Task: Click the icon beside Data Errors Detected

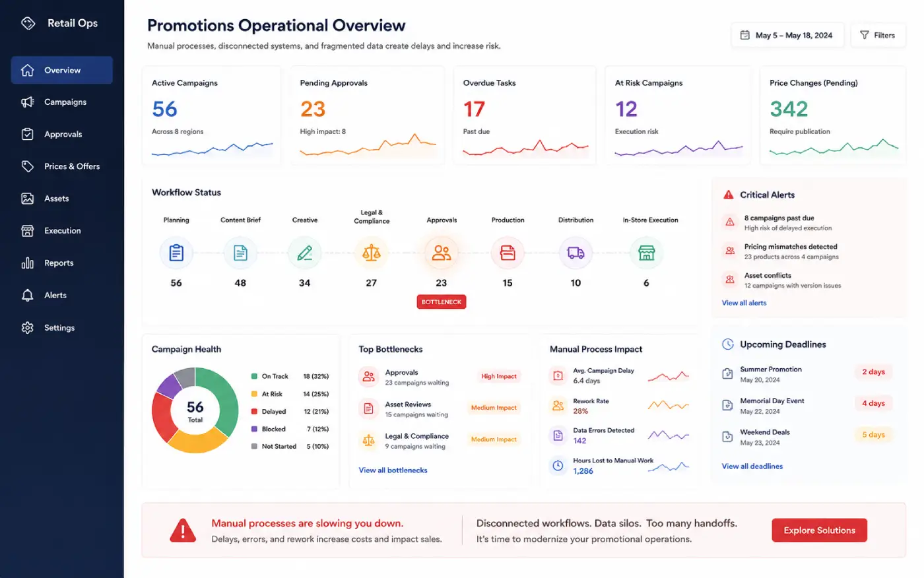Action: pos(558,435)
